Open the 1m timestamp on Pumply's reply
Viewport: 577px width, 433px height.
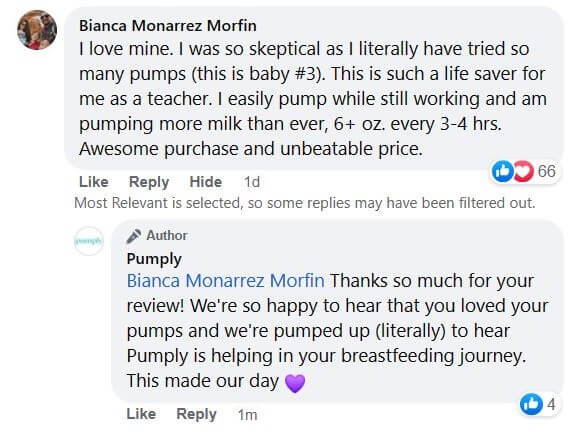247,415
